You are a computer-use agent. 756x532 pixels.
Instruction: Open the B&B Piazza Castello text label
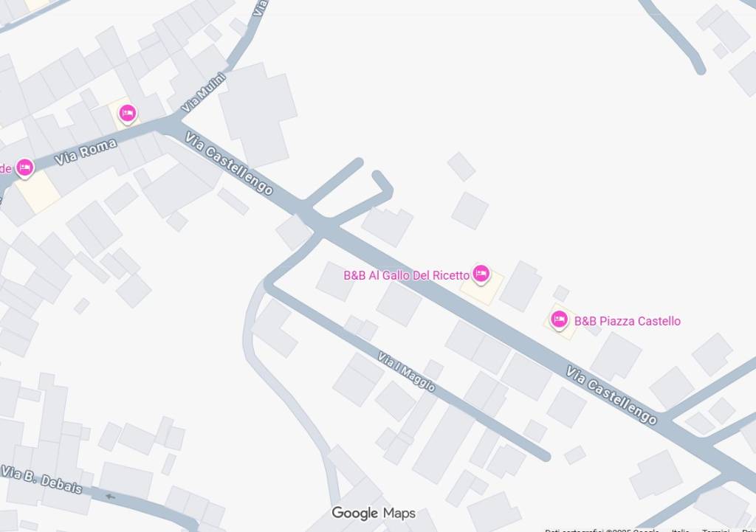pyautogui.click(x=628, y=321)
